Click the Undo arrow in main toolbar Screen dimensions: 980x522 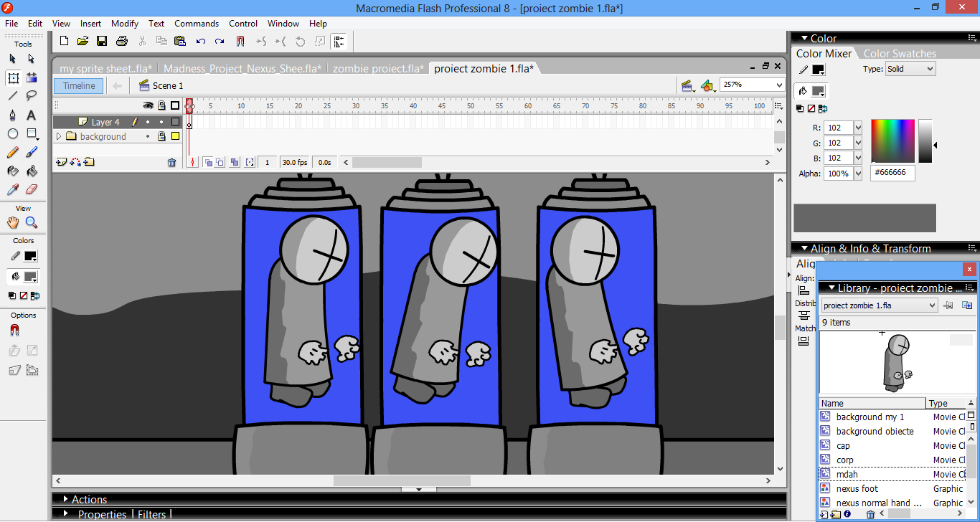click(201, 41)
